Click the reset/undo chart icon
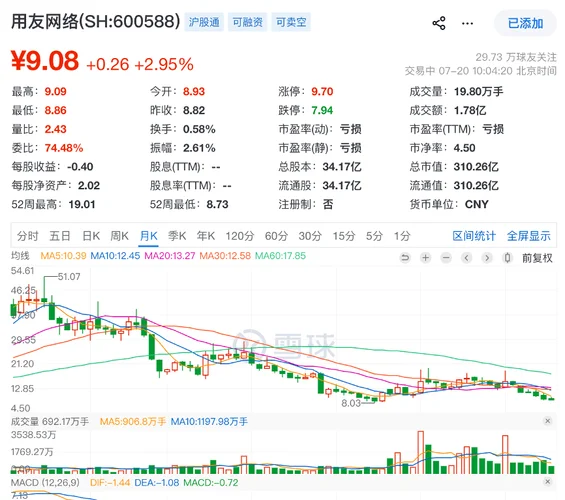 tap(405, 258)
